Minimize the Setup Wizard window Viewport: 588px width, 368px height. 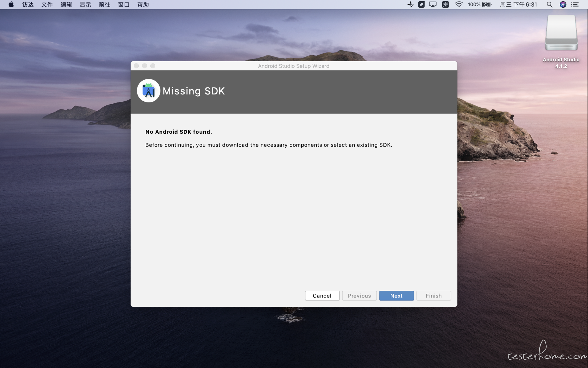(x=145, y=66)
